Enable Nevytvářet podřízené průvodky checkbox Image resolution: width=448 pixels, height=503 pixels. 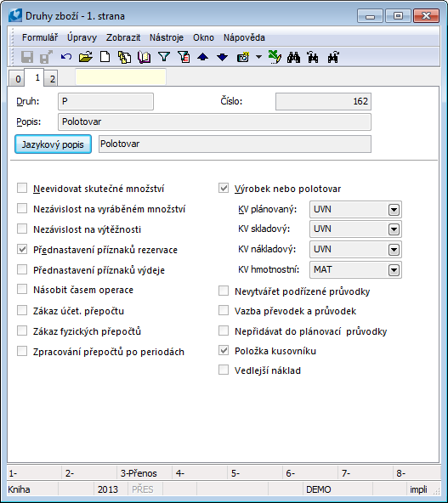pos(224,291)
